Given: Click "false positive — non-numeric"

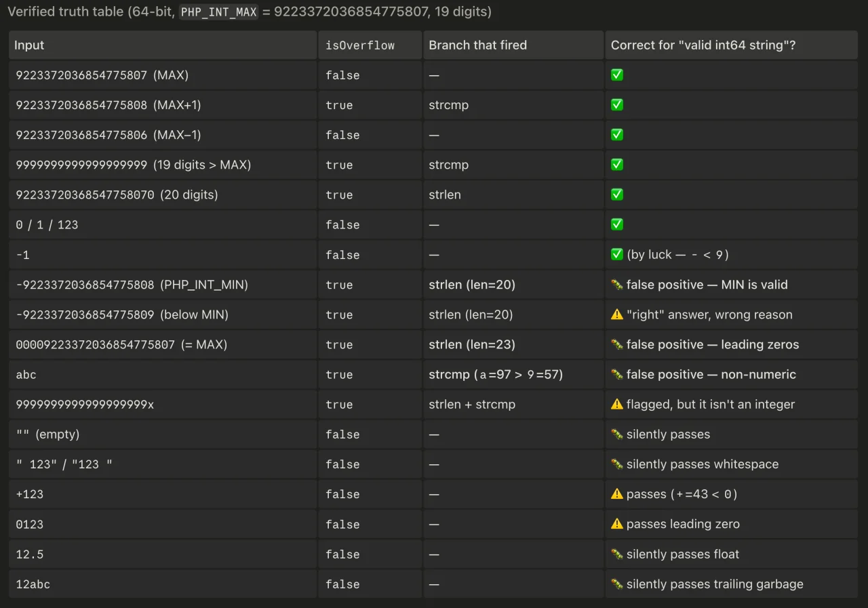Looking at the screenshot, I should 711,374.
